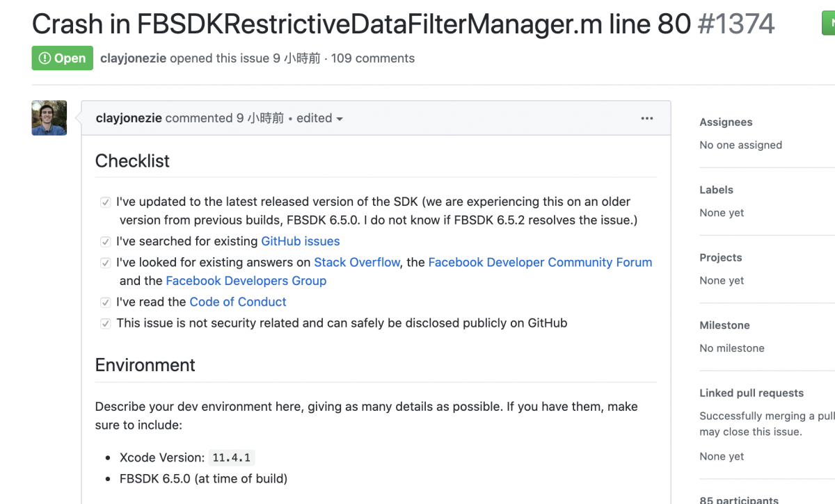Open the Milestone sidebar section

tap(724, 325)
